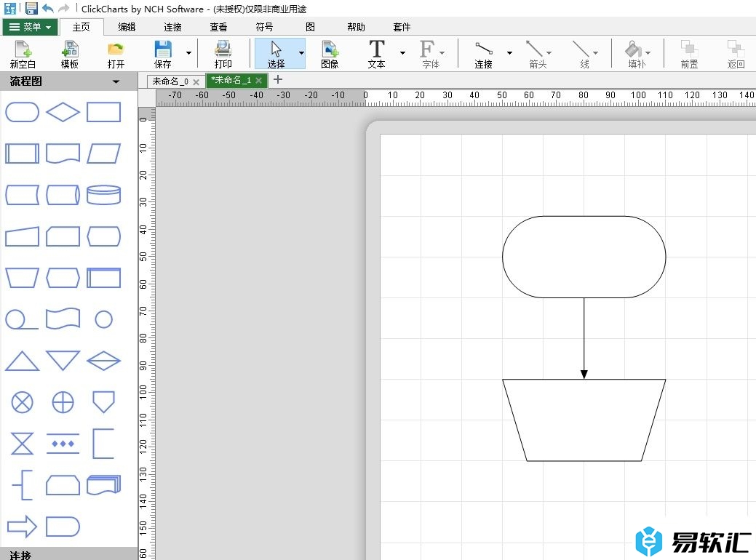Insert an image with 图像 tool
Viewport: 756px width, 560px height.
330,54
